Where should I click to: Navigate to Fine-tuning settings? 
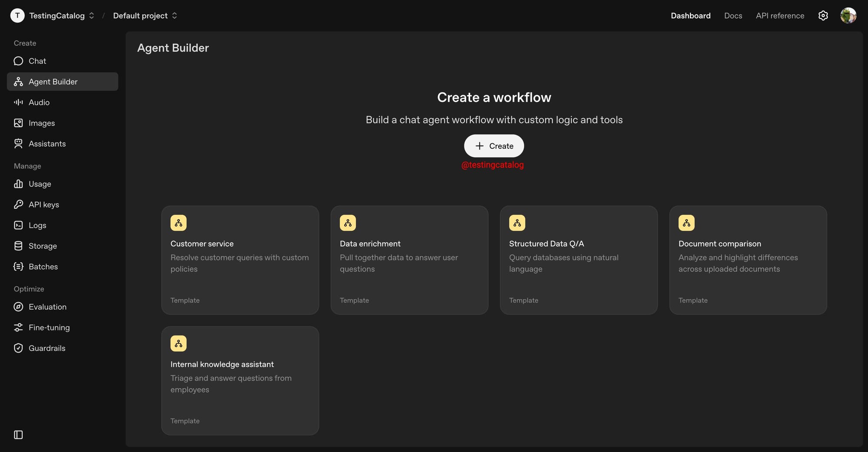pyautogui.click(x=49, y=327)
